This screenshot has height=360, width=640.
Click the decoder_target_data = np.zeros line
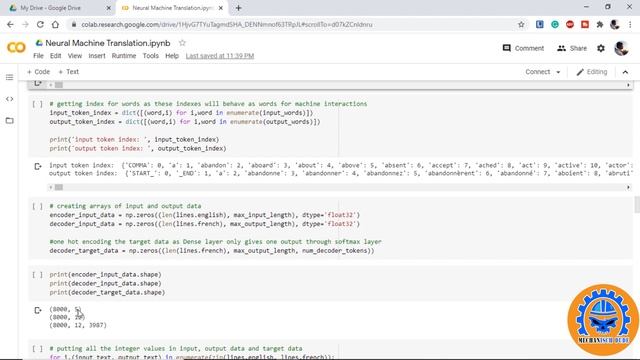click(212, 251)
